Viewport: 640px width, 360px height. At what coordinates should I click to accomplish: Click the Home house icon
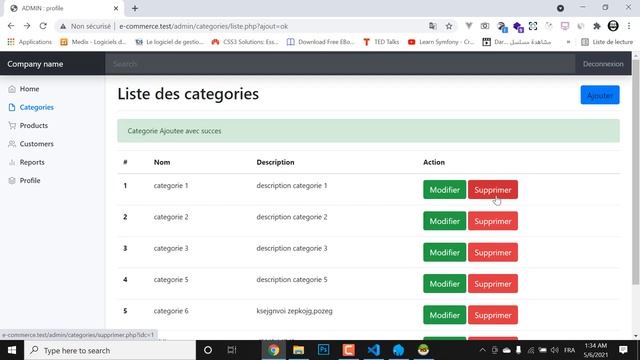click(x=12, y=89)
